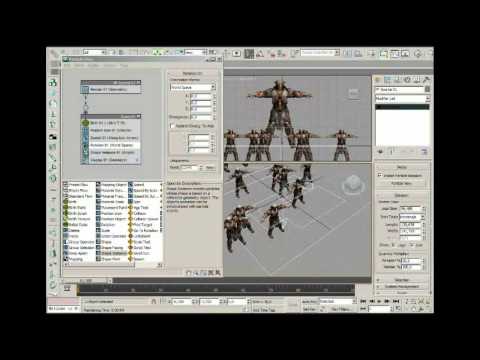Pick the Group Selection depot operator
The height and width of the screenshot is (360, 480).
pos(79,248)
